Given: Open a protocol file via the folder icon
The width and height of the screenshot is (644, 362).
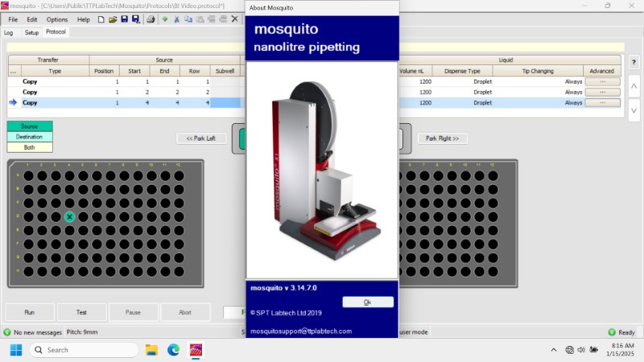Looking at the screenshot, I should tap(113, 19).
